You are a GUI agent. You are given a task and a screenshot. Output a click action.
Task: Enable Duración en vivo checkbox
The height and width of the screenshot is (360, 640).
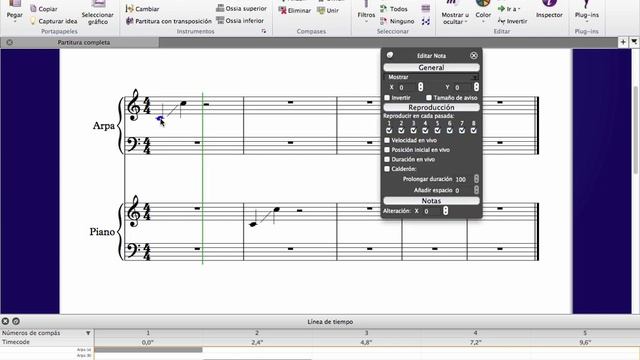point(387,159)
